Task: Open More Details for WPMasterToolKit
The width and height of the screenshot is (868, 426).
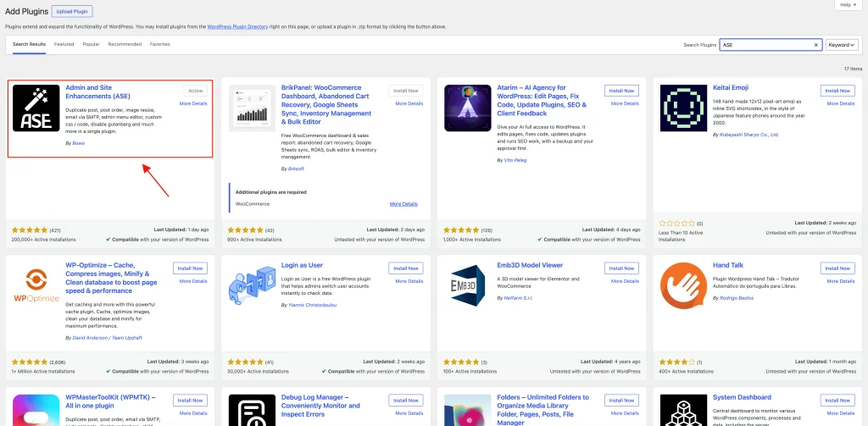Action: (x=193, y=413)
